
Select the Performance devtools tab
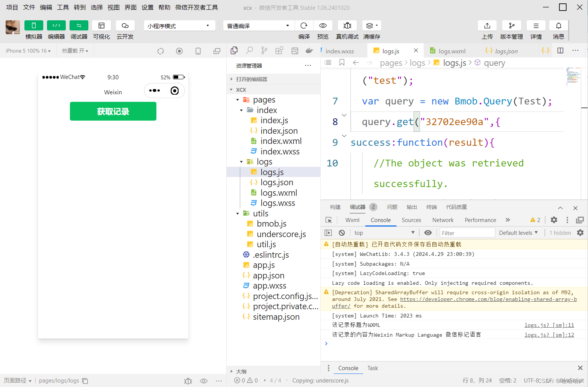pos(480,220)
